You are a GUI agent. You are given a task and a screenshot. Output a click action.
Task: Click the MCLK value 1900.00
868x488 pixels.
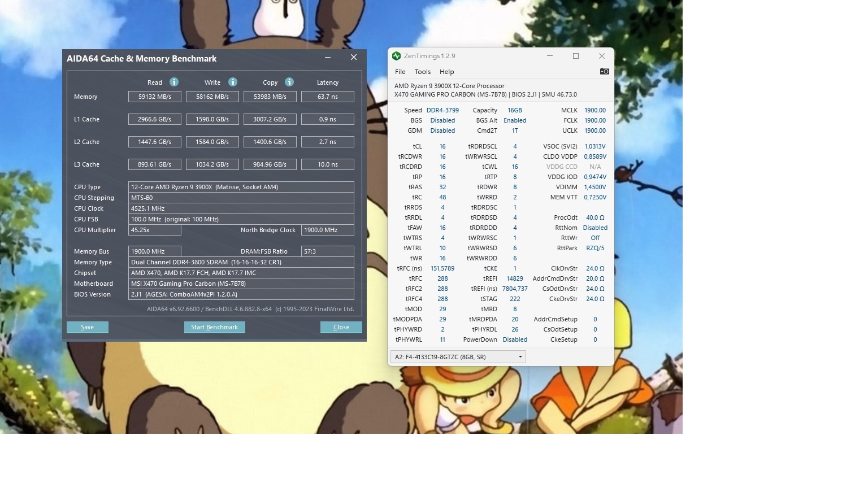coord(595,110)
